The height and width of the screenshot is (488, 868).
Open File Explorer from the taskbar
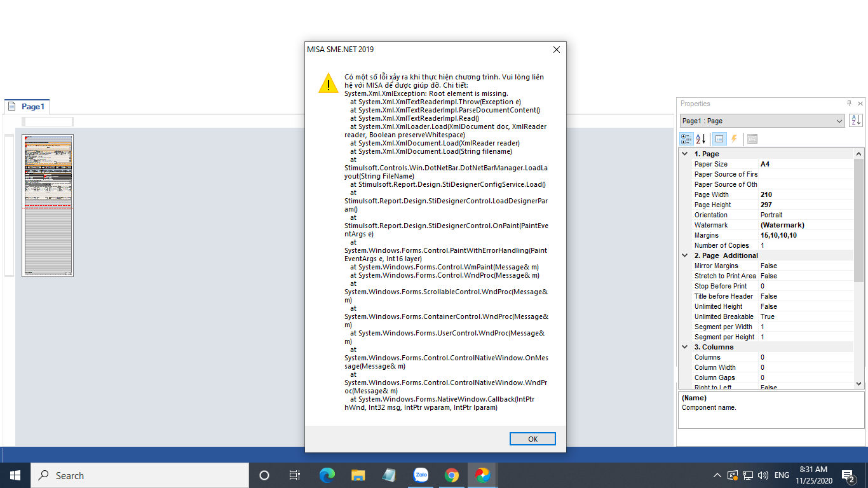[x=358, y=475]
